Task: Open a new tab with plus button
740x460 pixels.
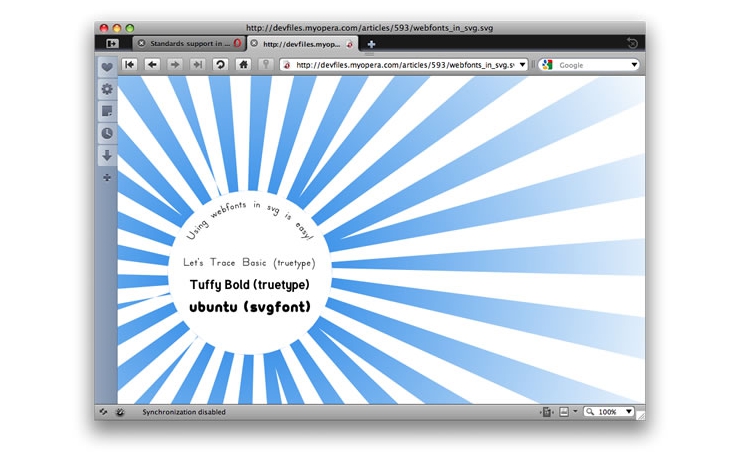Action: pos(371,44)
